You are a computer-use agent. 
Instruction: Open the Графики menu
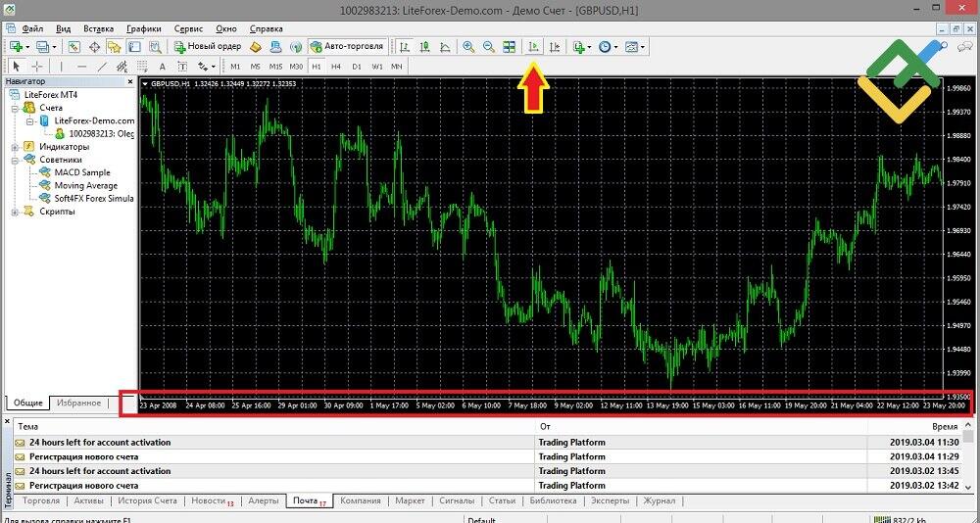[x=144, y=28]
